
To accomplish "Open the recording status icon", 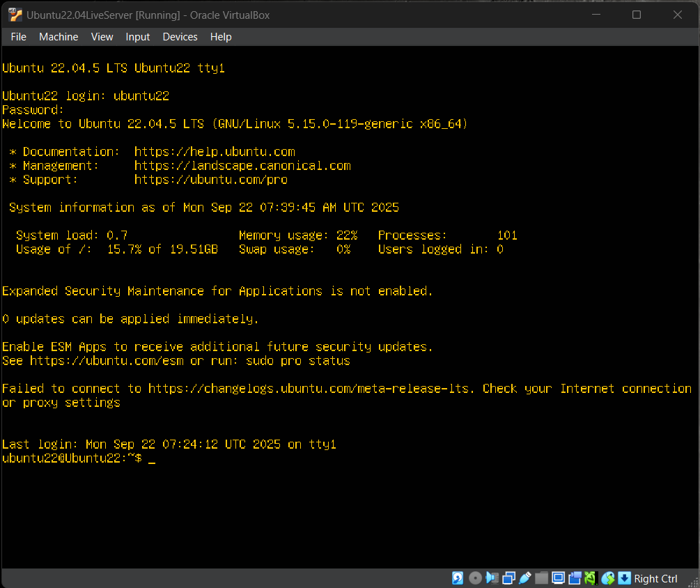I will coord(575,578).
